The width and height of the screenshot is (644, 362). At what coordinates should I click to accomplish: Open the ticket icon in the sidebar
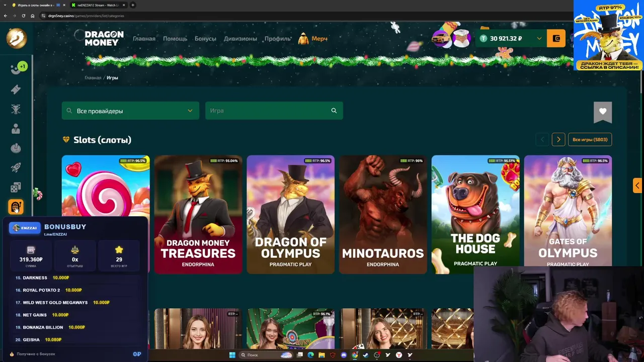click(x=16, y=89)
